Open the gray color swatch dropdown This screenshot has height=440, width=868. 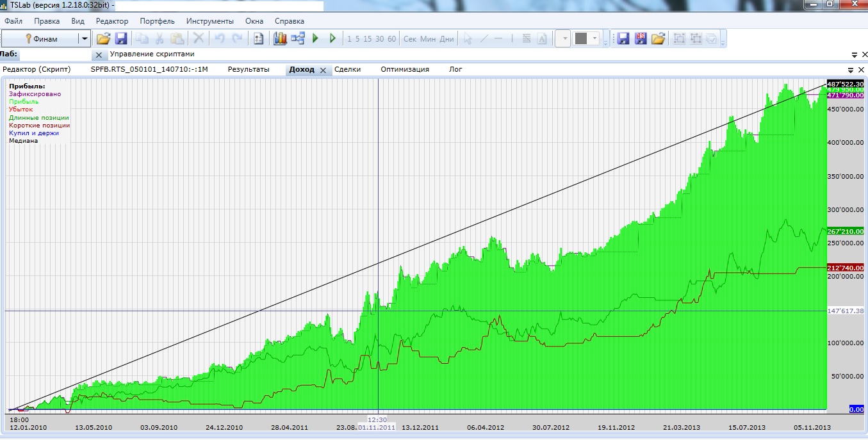click(594, 38)
